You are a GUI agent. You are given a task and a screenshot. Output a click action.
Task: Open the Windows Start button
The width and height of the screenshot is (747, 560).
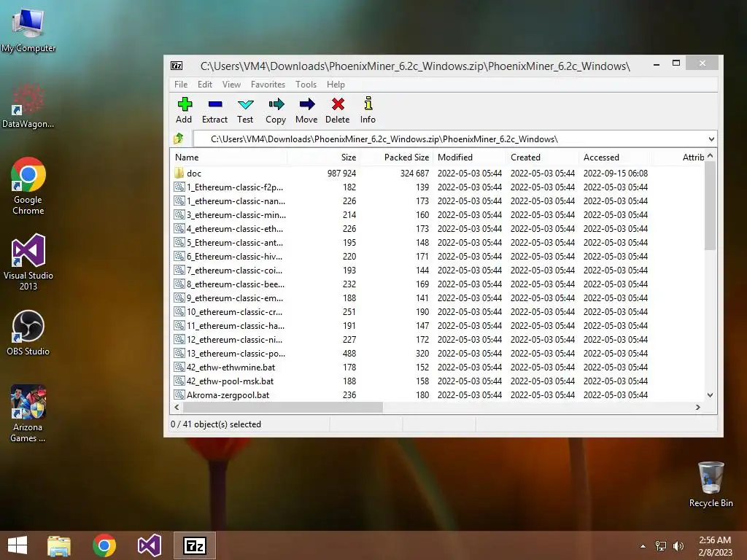[18, 545]
